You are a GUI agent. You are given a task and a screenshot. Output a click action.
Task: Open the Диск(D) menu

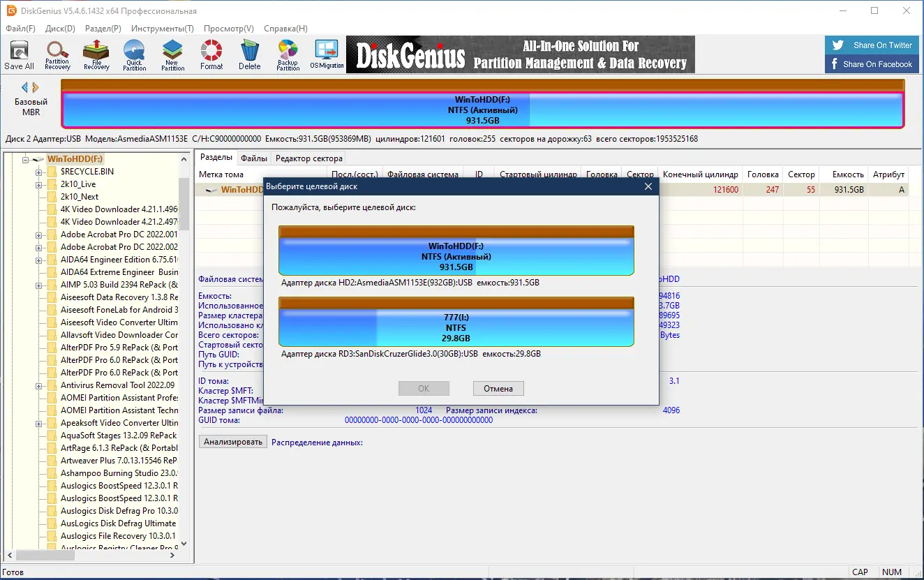pos(60,29)
